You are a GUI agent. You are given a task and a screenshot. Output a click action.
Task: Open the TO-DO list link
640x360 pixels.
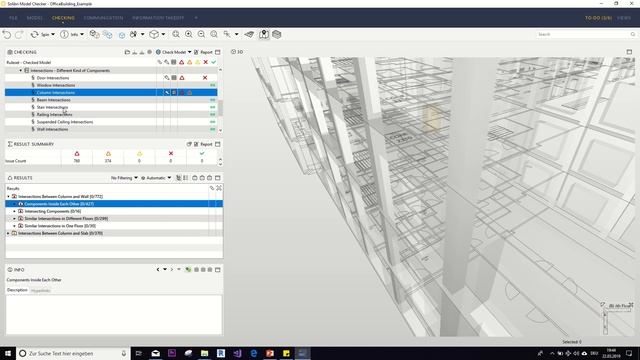coord(598,18)
